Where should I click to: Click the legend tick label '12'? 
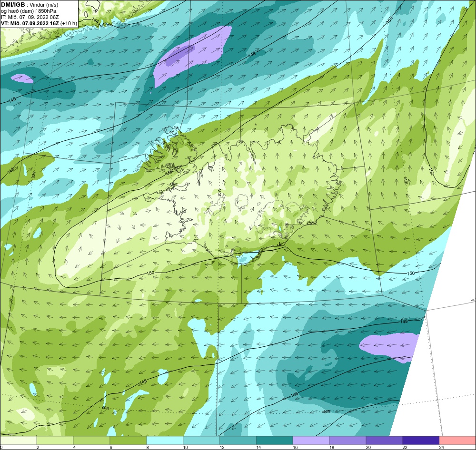point(222,447)
